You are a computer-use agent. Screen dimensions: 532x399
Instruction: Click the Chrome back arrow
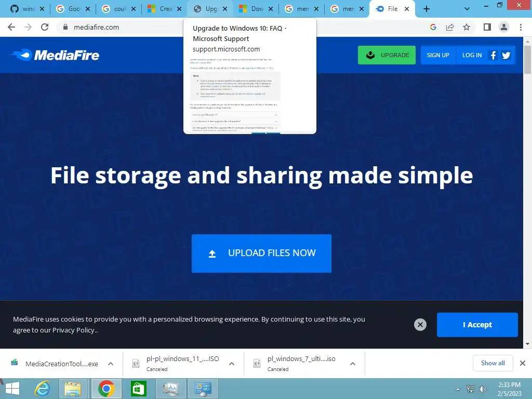pos(11,27)
